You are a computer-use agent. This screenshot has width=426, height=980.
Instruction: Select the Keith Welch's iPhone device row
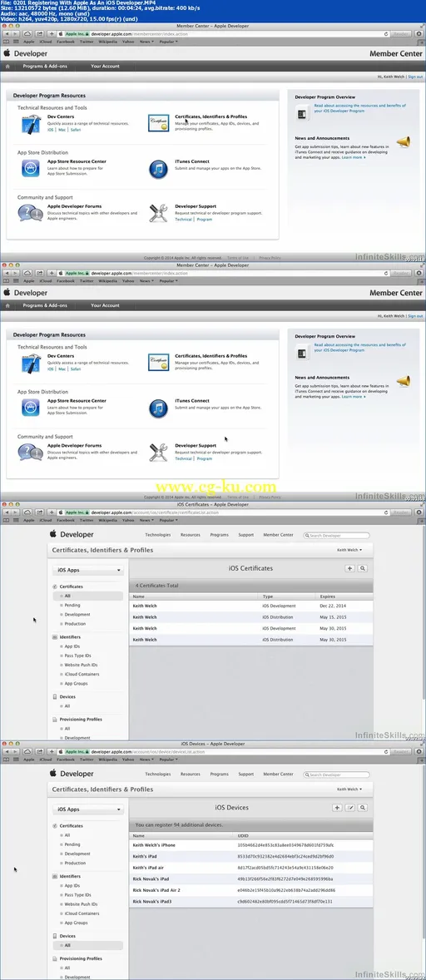point(251,845)
